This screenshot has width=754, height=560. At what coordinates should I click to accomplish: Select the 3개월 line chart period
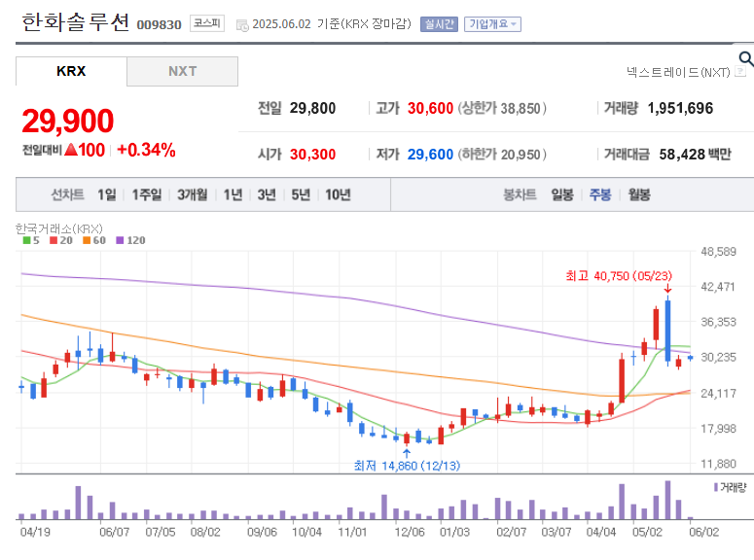pyautogui.click(x=193, y=194)
